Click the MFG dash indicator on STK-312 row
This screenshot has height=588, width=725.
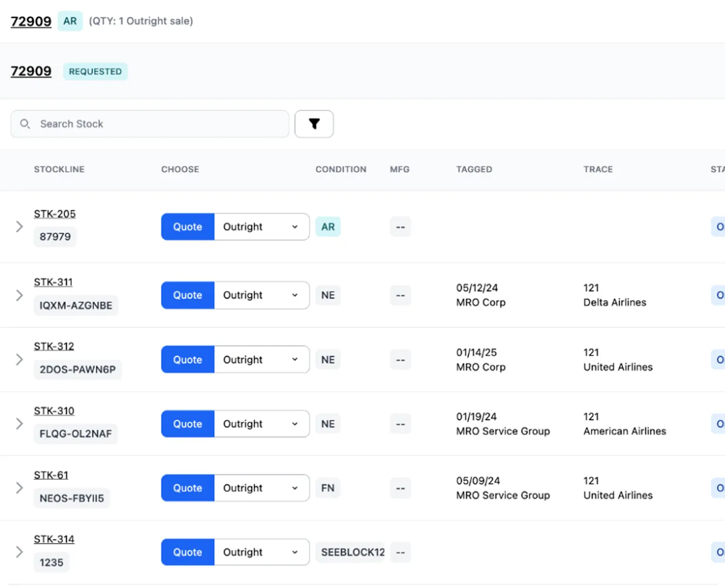tap(400, 359)
